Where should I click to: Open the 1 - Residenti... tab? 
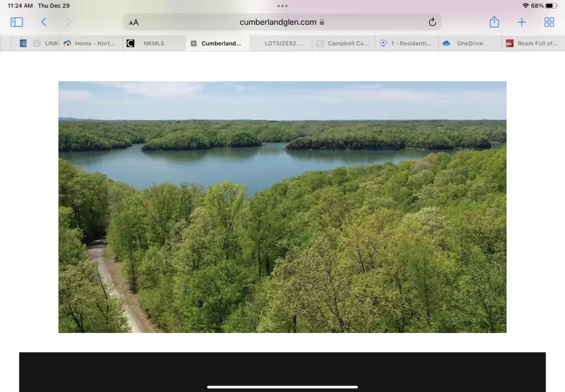coord(411,44)
